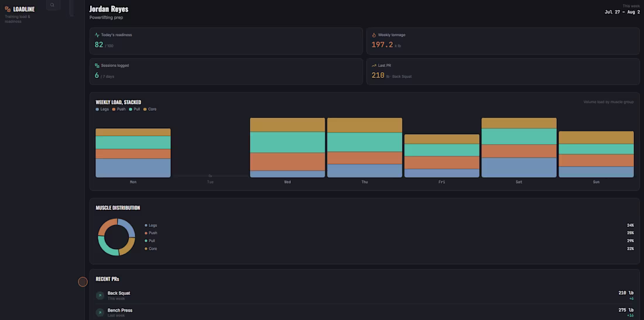
Task: Click Wednesday's teal Pull bar segment
Action: [287, 142]
